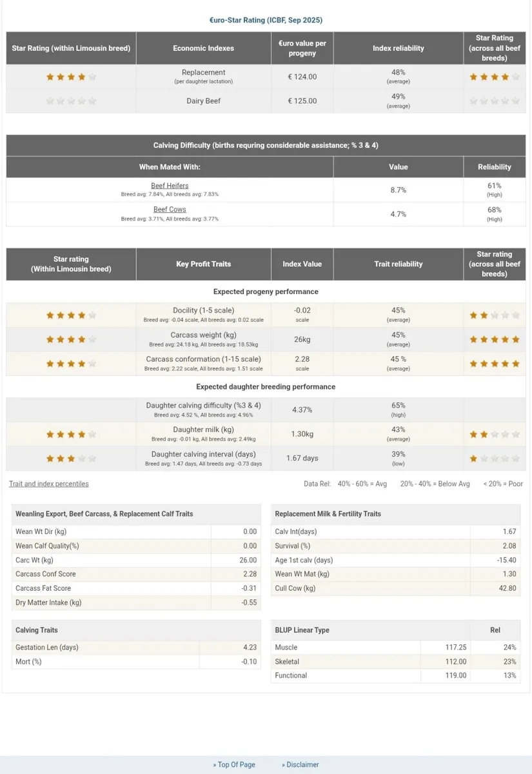Open the Beef Cows link
Viewport: 532px width, 774px height.
(x=170, y=210)
